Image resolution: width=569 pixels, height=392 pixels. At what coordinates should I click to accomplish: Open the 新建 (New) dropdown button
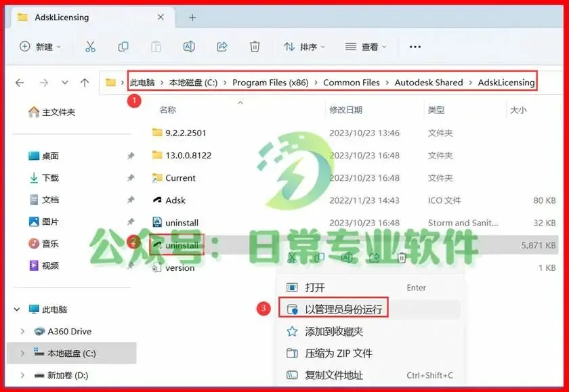click(40, 47)
